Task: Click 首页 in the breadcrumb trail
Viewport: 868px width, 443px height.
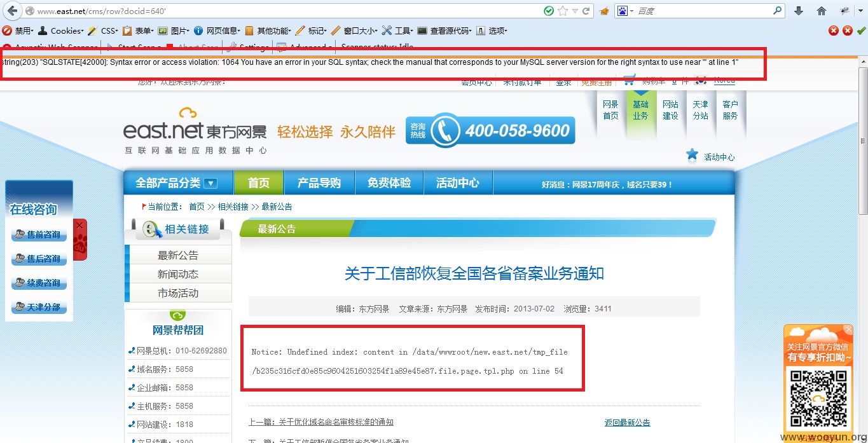Action: point(196,207)
